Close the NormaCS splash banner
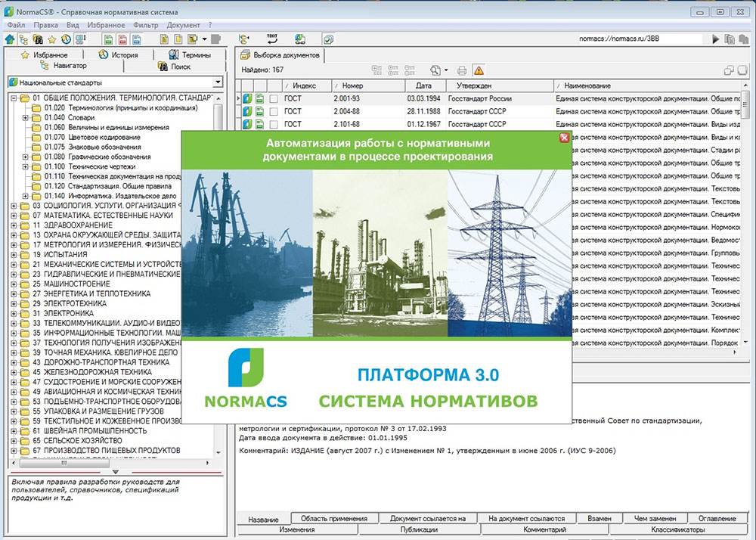This screenshot has height=540, width=756. click(564, 138)
